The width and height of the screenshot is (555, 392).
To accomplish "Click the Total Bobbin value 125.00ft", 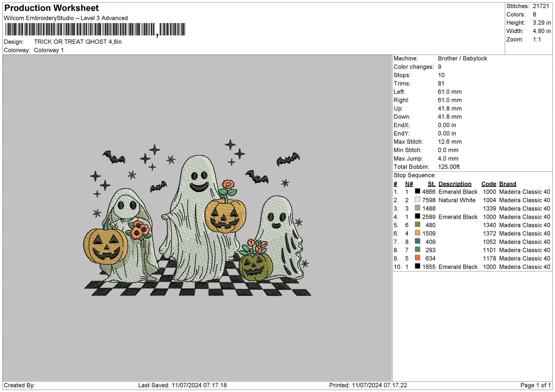I will click(449, 167).
